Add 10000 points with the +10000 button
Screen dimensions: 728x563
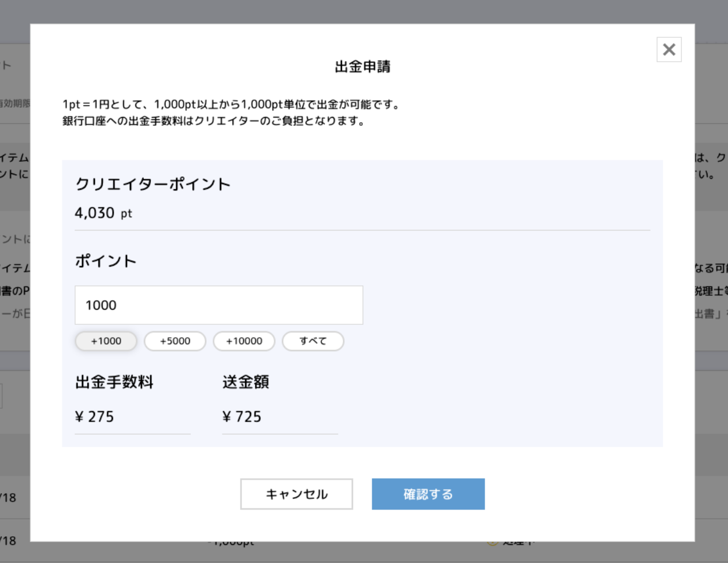(x=244, y=341)
